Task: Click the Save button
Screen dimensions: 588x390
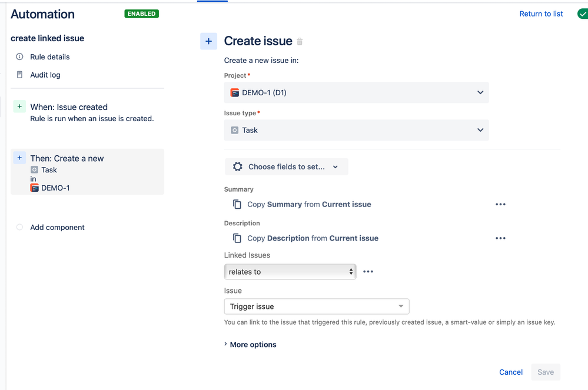Action: click(546, 372)
